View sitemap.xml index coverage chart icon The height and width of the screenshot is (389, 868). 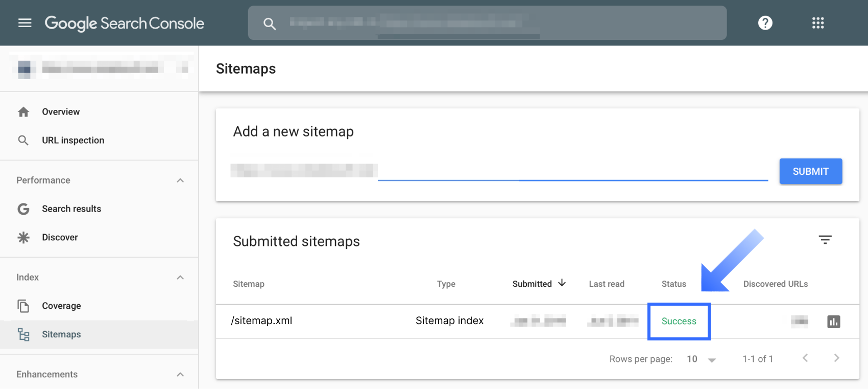(x=833, y=322)
